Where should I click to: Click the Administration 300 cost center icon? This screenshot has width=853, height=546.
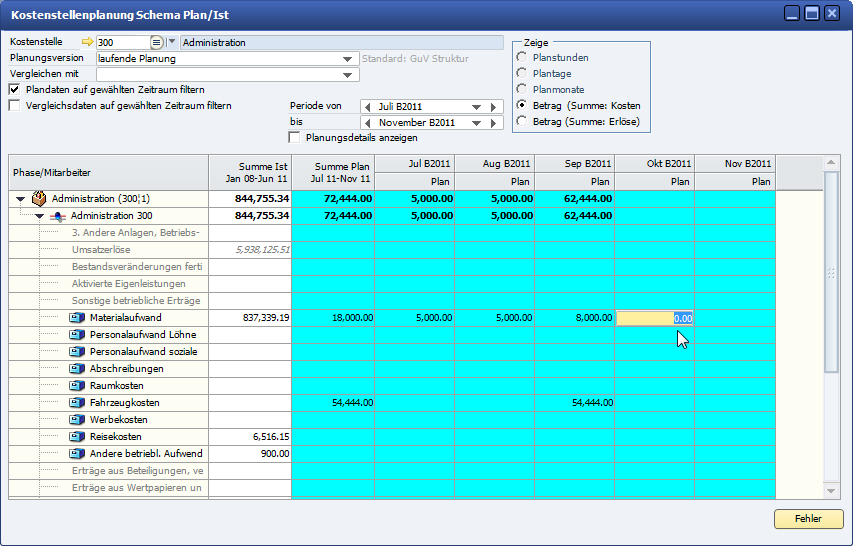(58, 216)
